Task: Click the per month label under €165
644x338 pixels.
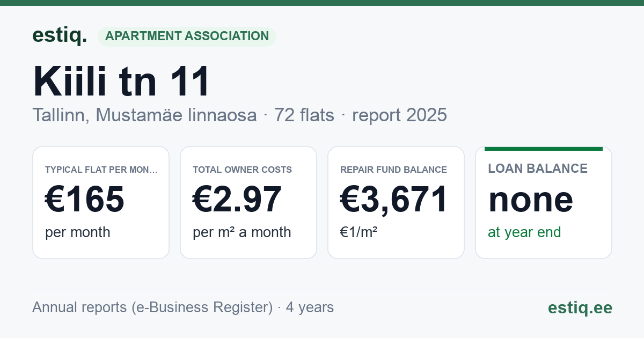Action: pos(77,232)
